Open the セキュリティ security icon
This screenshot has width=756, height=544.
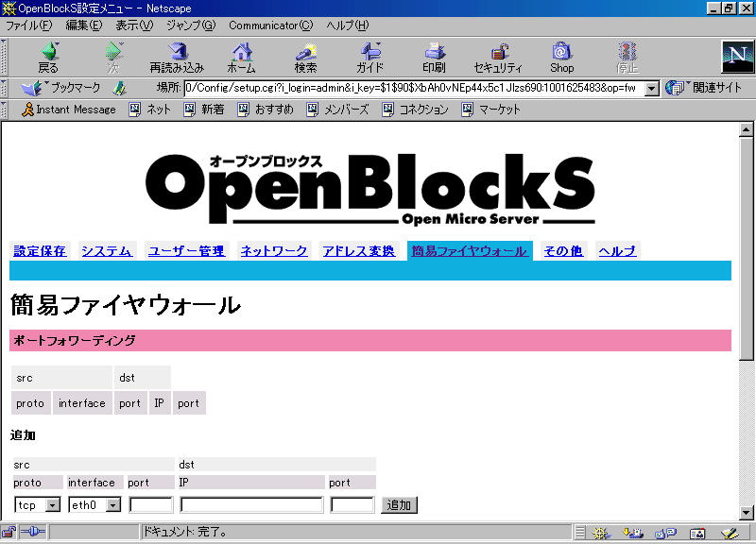(498, 58)
